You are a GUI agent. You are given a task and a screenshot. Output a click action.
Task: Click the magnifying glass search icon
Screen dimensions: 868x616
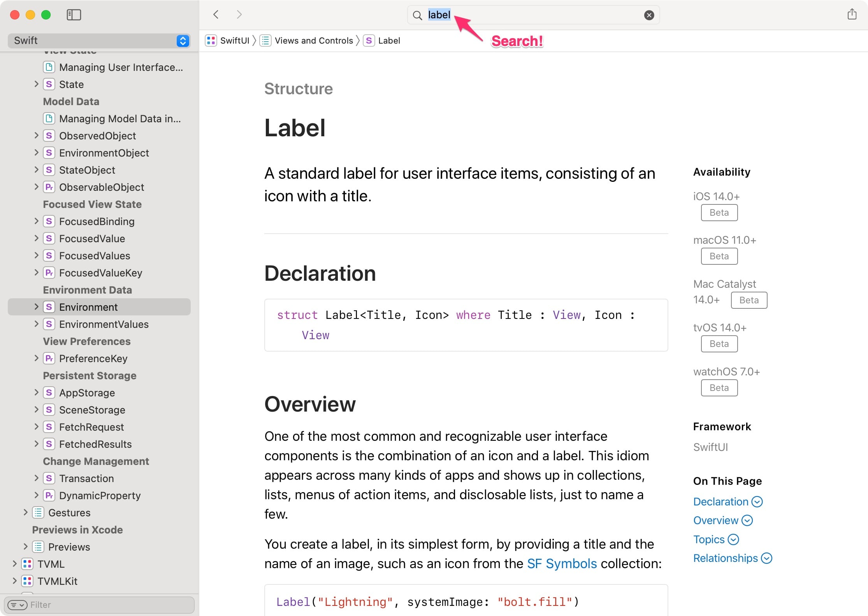[417, 15]
